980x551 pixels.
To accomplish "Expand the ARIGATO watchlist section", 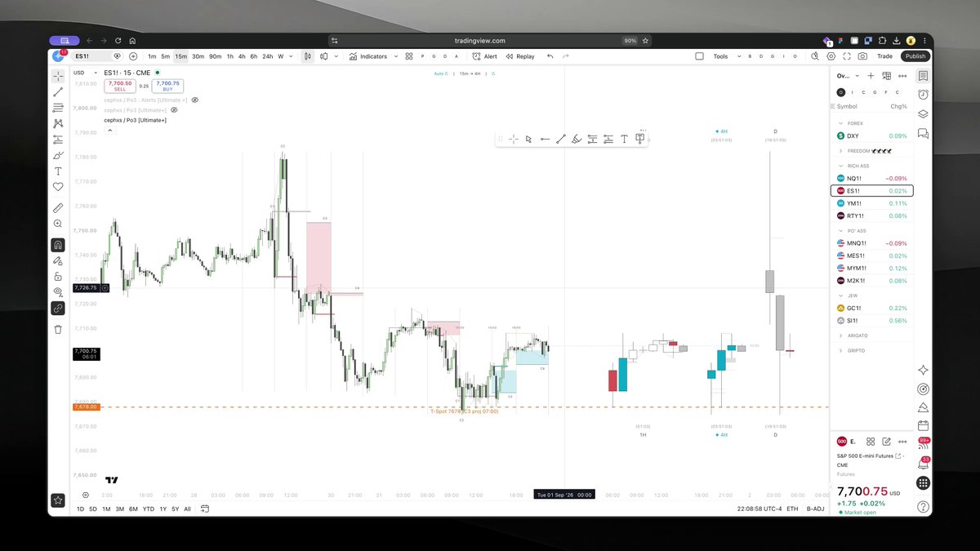I will [841, 335].
